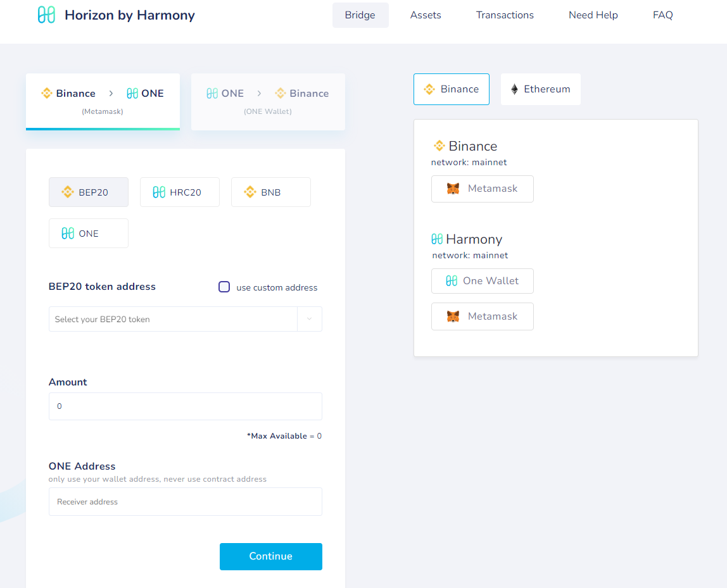Focus the Receiver address field
The image size is (727, 588).
pyautogui.click(x=186, y=501)
